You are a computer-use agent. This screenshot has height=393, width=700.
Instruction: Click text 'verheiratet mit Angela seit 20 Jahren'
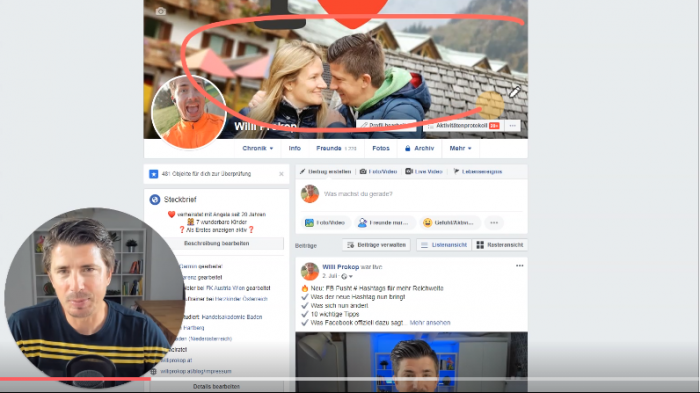coord(221,214)
